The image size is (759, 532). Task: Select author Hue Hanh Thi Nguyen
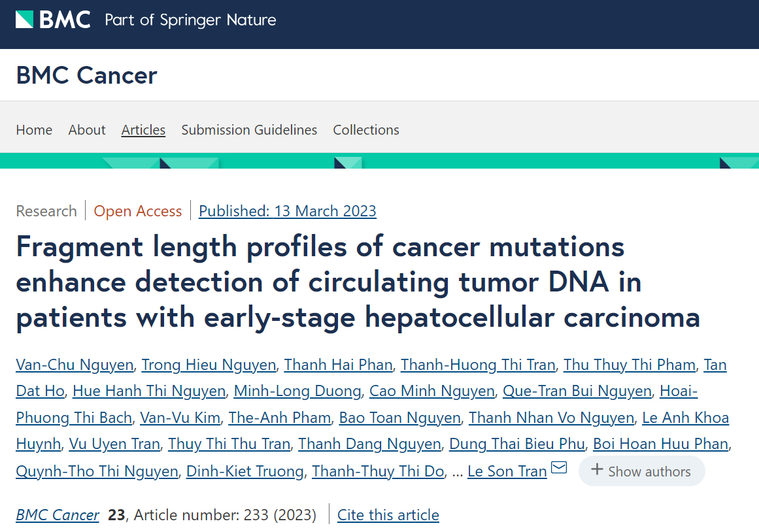pos(149,391)
